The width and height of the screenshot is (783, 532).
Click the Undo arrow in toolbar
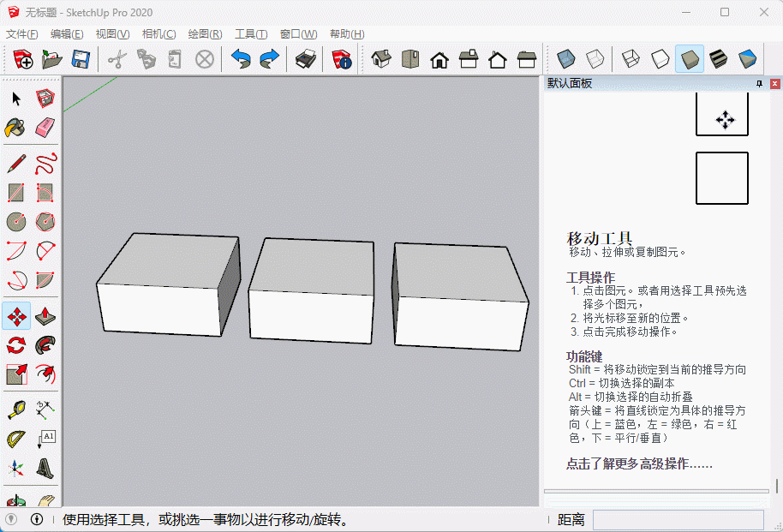(242, 59)
